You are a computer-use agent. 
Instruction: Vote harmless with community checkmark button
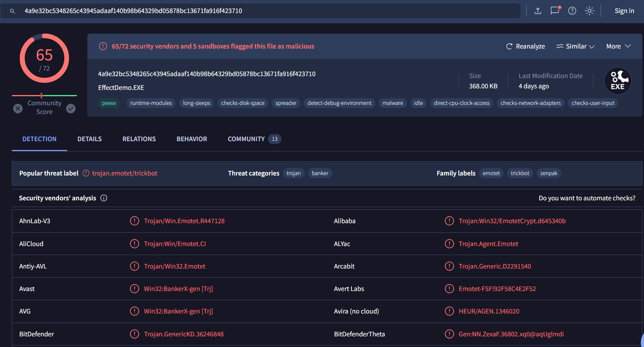click(71, 108)
